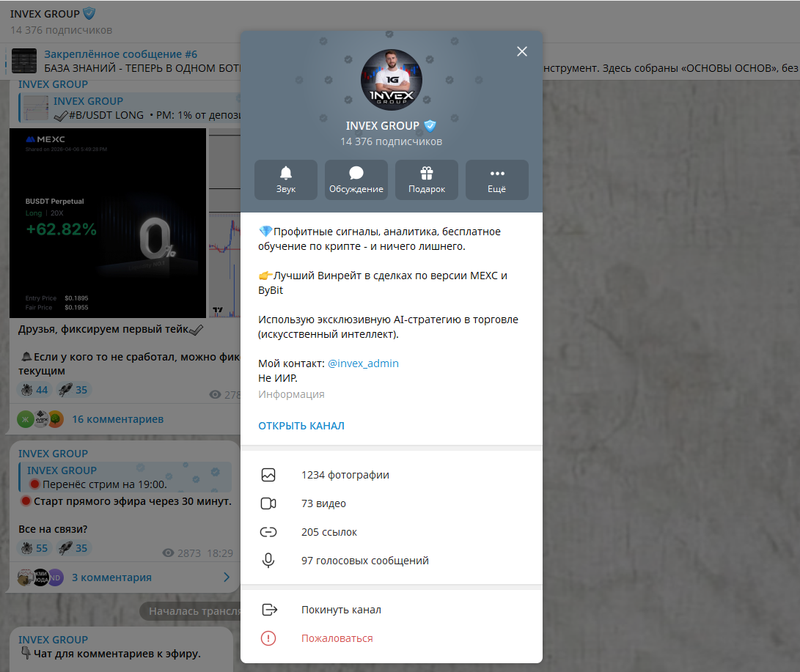
Task: Click the leave channel exit icon
Action: pyautogui.click(x=269, y=610)
